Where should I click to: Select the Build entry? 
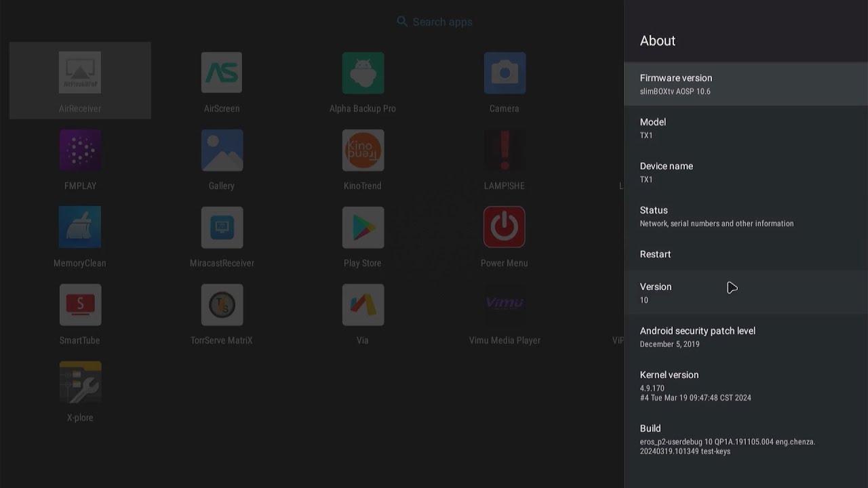pos(746,439)
